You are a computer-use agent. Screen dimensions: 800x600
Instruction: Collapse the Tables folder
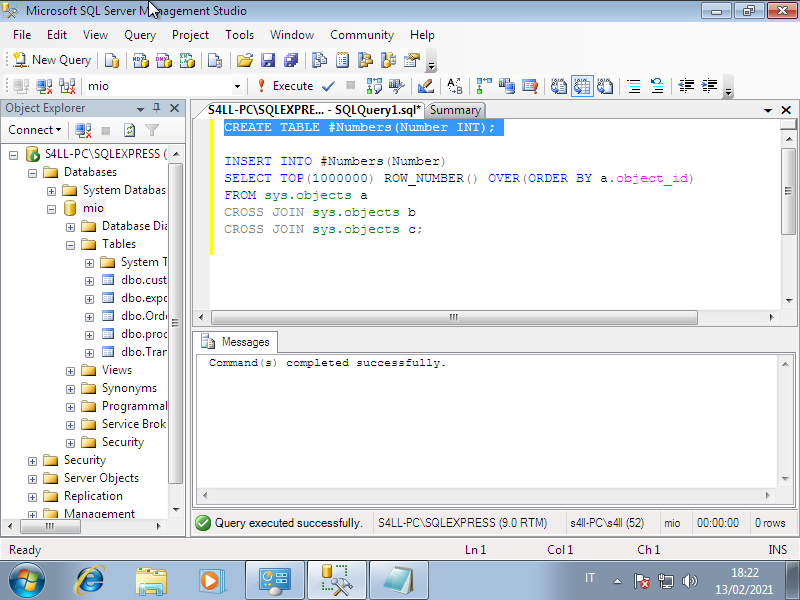(x=70, y=245)
